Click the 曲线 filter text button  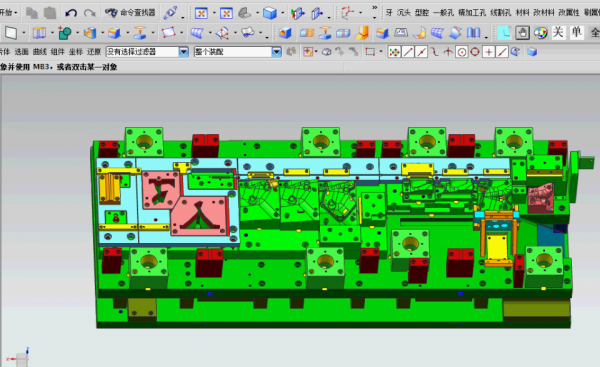[39, 51]
